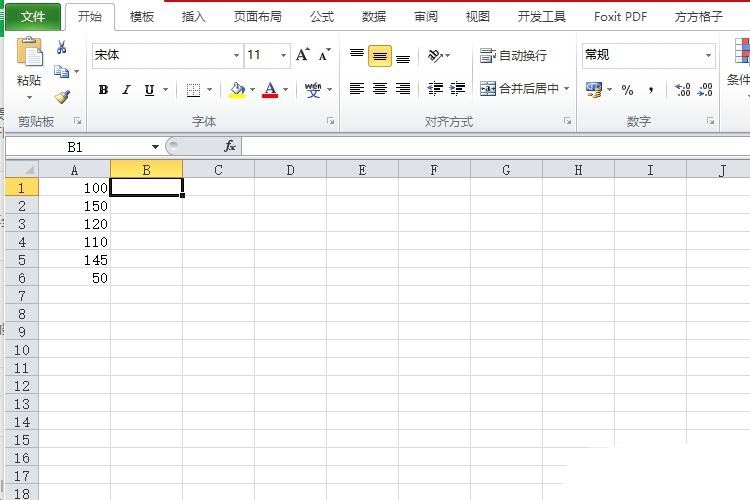Open the 剪贴板 group dialog launcher
Screen dimensions: 750x500
(77, 121)
